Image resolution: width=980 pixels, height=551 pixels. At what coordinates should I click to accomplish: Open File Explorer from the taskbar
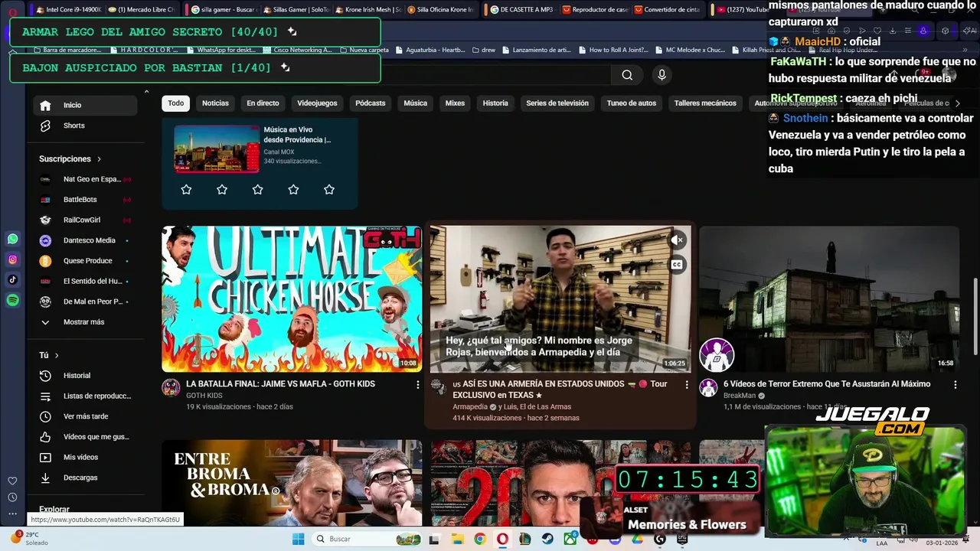[457, 539]
